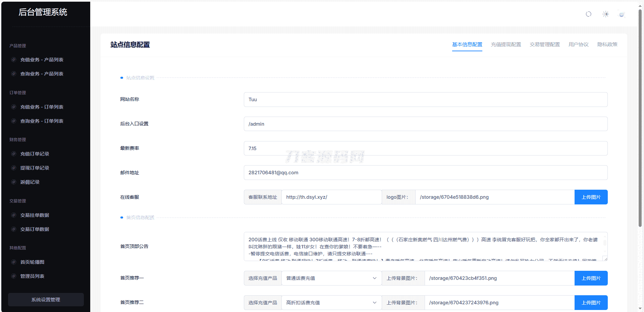
Task: Click the up arrow on the right scrollbar
Action: (640, 5)
